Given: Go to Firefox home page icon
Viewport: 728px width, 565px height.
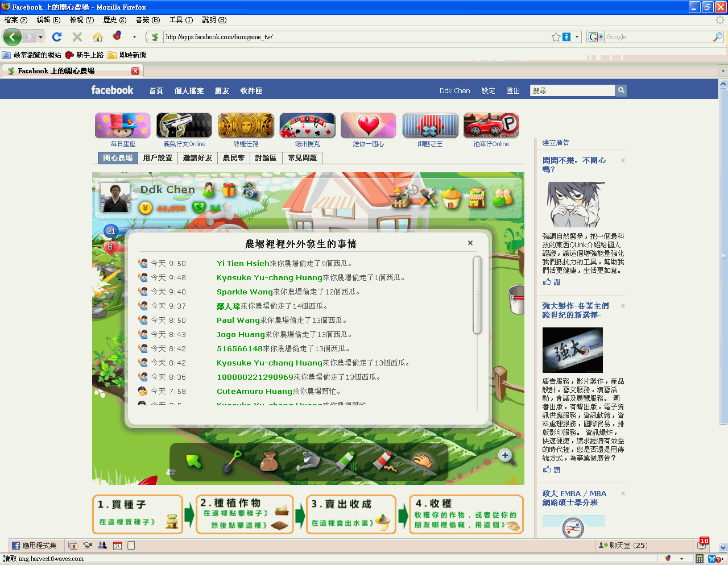Looking at the screenshot, I should (98, 37).
